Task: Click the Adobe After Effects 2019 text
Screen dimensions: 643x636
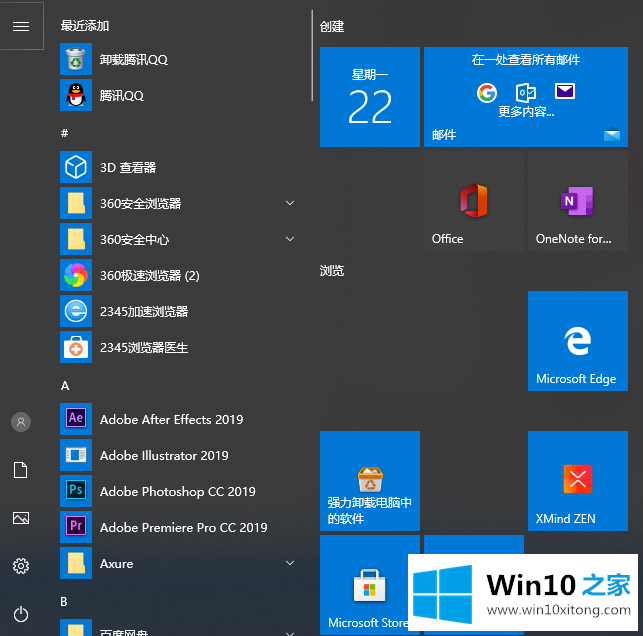Action: (171, 419)
